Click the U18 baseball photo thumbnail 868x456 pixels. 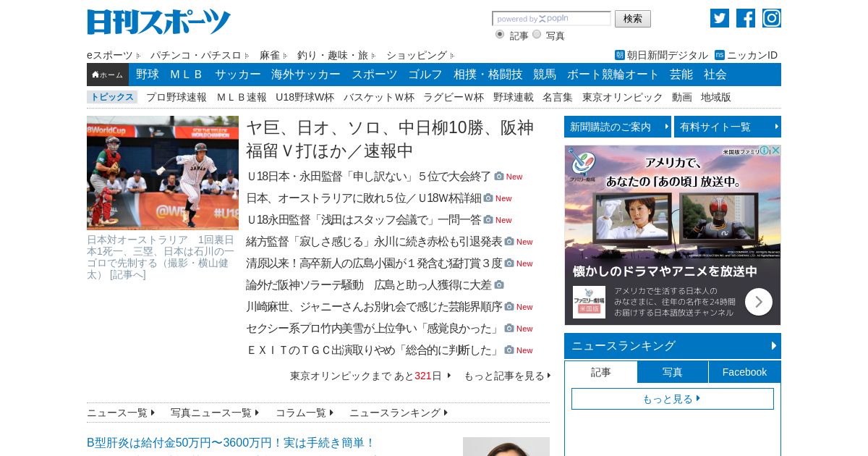(x=163, y=173)
